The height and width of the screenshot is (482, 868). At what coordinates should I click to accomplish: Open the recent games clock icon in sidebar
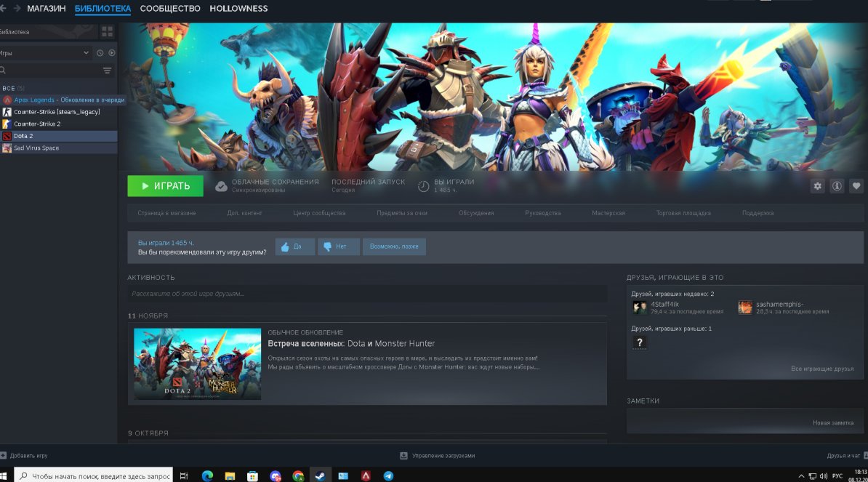pyautogui.click(x=100, y=52)
